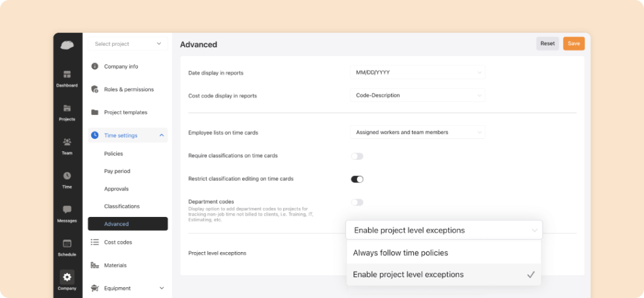Click the Reset button
Viewport: 644px width, 298px height.
[x=547, y=44]
